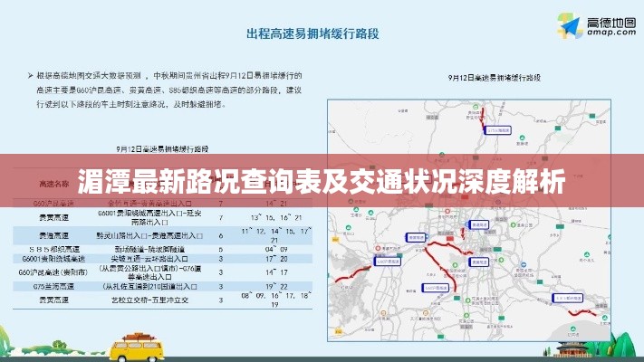Viewport: 644px width, 362px height.
Task: Select the 新场隧道-陡坡脚隧道 segment cell
Action: pyautogui.click(x=149, y=249)
